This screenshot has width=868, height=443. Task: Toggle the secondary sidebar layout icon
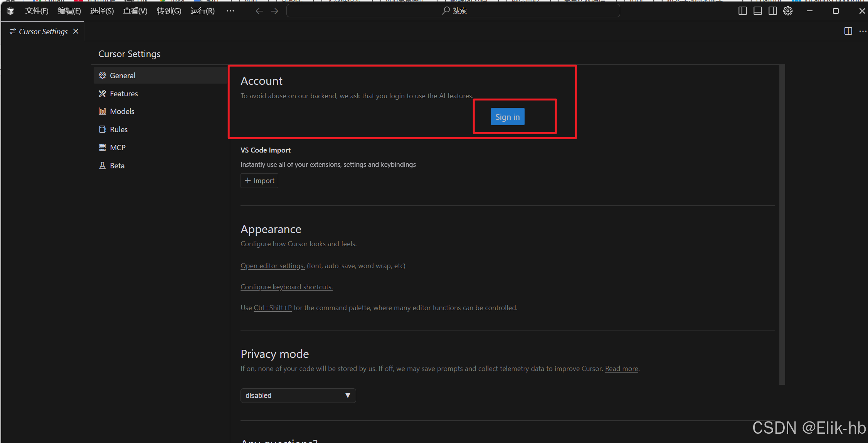[772, 11]
